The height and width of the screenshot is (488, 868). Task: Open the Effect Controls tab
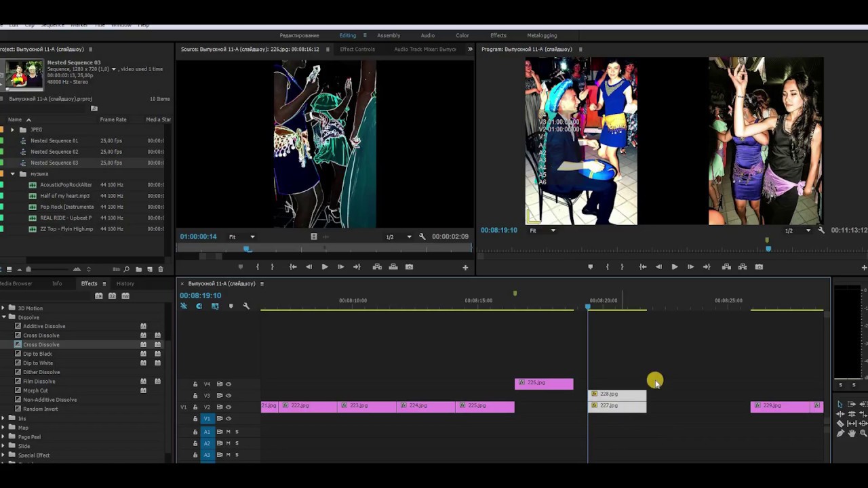357,49
